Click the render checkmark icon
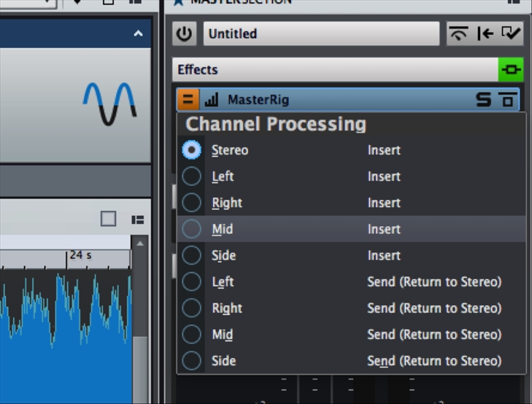Image resolution: width=532 pixels, height=404 pixels. 511,34
